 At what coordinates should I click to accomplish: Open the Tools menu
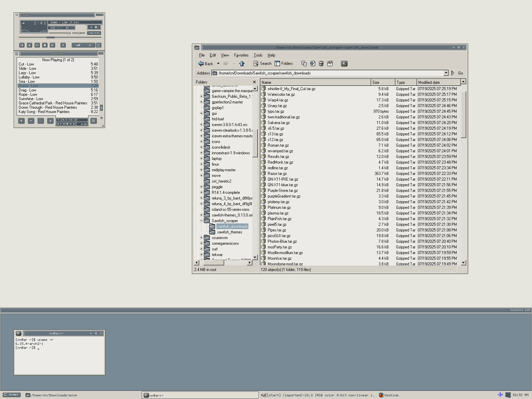[258, 55]
